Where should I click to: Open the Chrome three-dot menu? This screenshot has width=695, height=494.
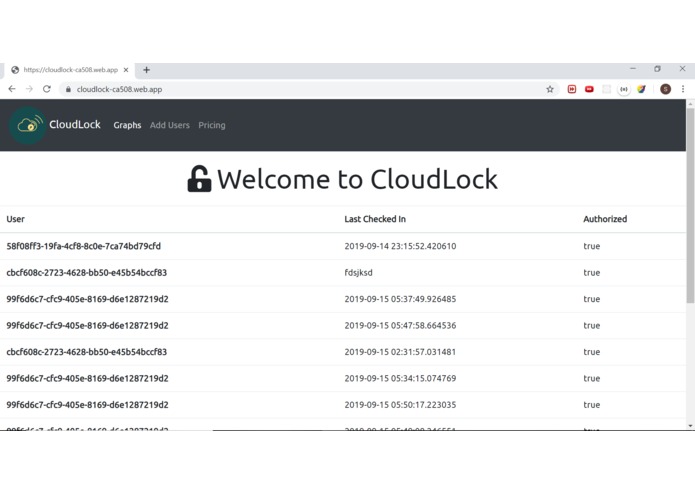(x=683, y=89)
